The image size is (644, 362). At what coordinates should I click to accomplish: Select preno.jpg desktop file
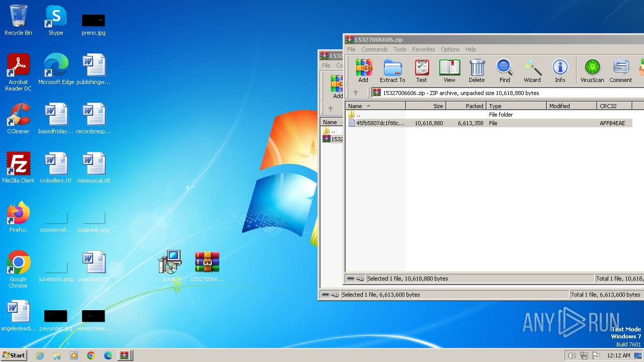point(94,24)
